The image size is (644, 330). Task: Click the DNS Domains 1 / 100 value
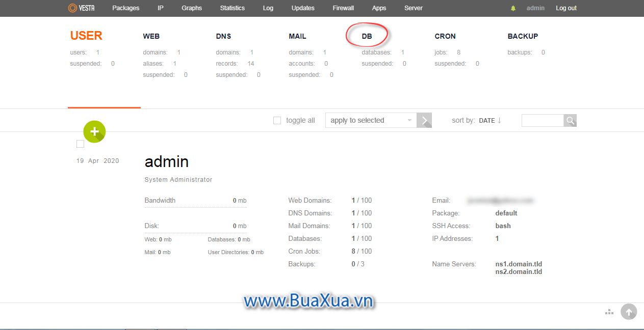click(362, 213)
